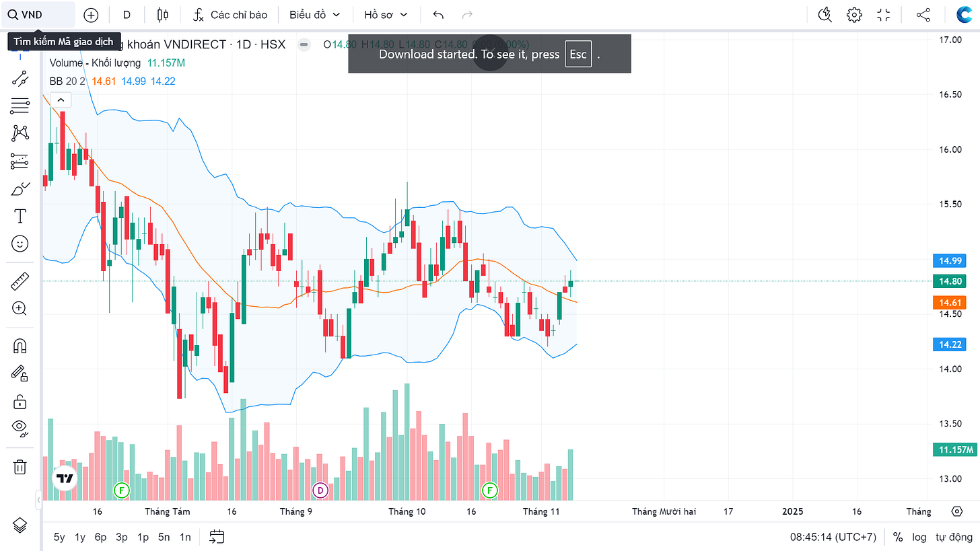Open the Các chỉ báo indicators dialog
Image resolution: width=980 pixels, height=551 pixels.
pos(230,15)
